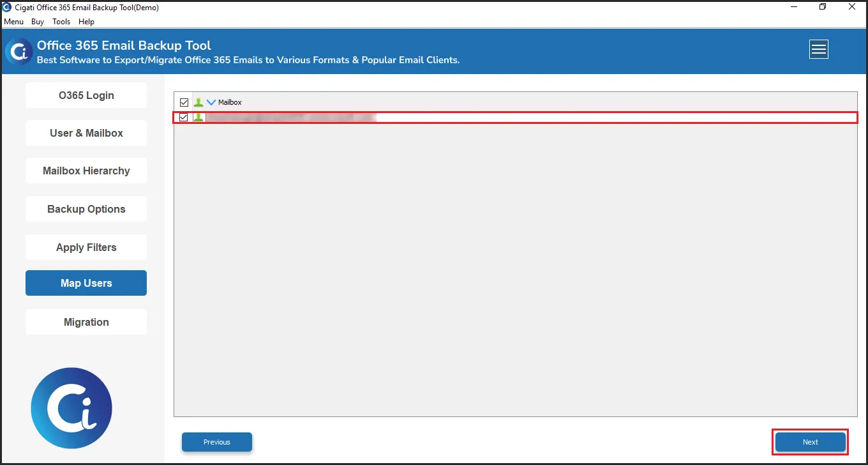Open the Help menu
The width and height of the screenshot is (868, 465).
pyautogui.click(x=86, y=22)
